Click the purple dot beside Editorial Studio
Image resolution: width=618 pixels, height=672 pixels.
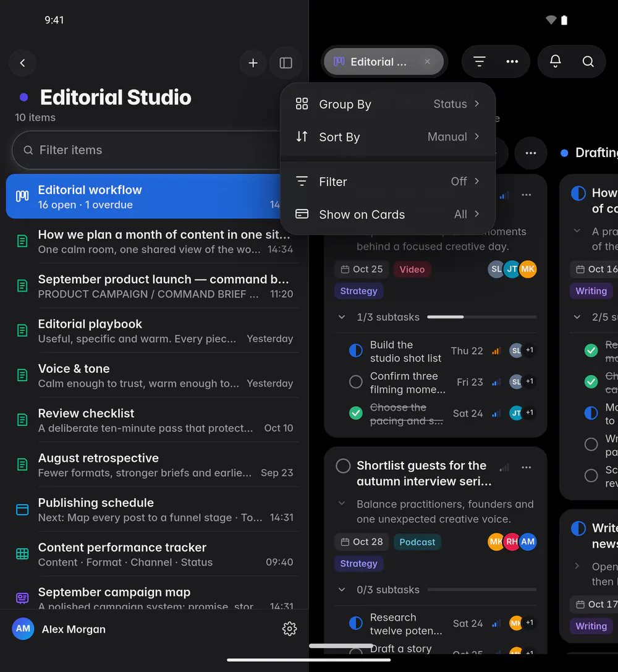coord(24,97)
